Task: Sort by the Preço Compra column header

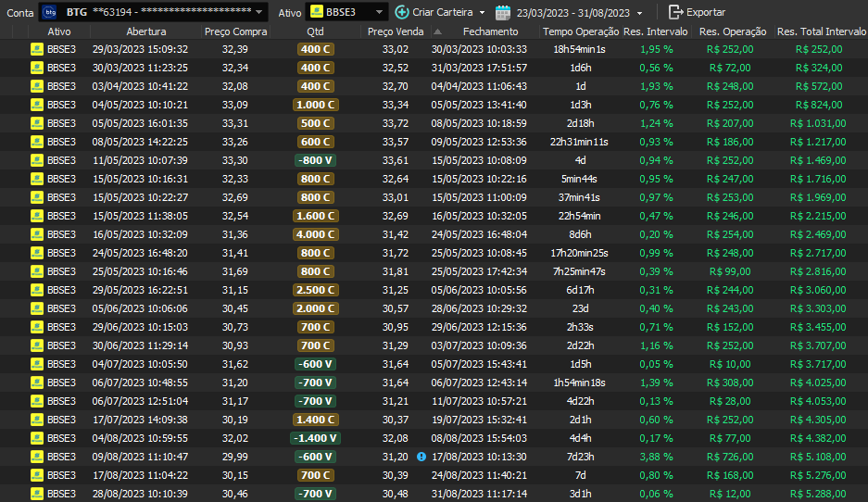Action: [x=235, y=31]
